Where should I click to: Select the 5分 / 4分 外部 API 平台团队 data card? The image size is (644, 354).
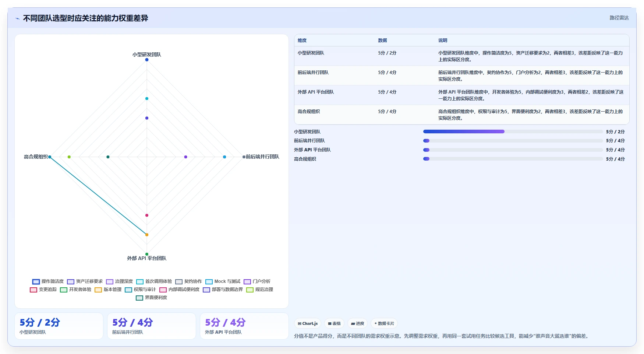(x=244, y=326)
